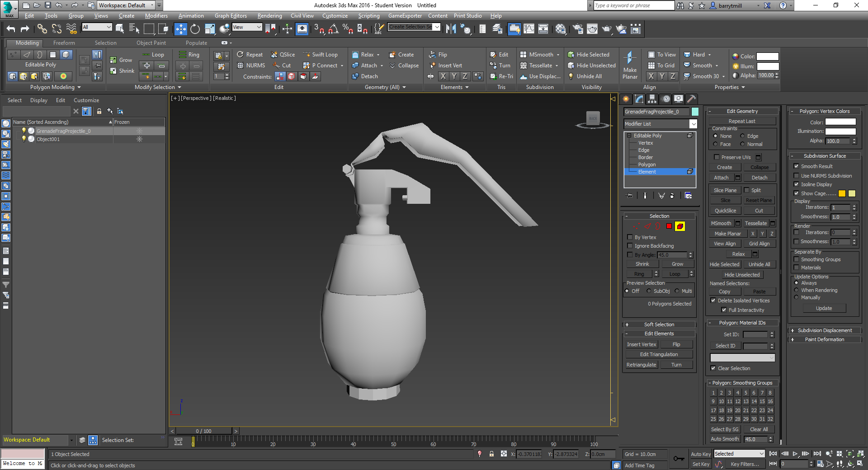The height and width of the screenshot is (470, 868).
Task: Toggle the selection lock padlock icon
Action: click(491, 454)
